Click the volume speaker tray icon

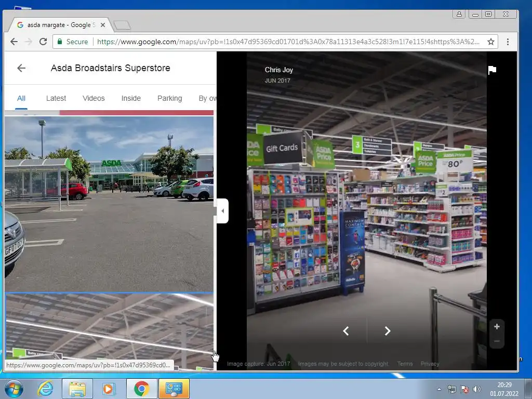pyautogui.click(x=477, y=389)
